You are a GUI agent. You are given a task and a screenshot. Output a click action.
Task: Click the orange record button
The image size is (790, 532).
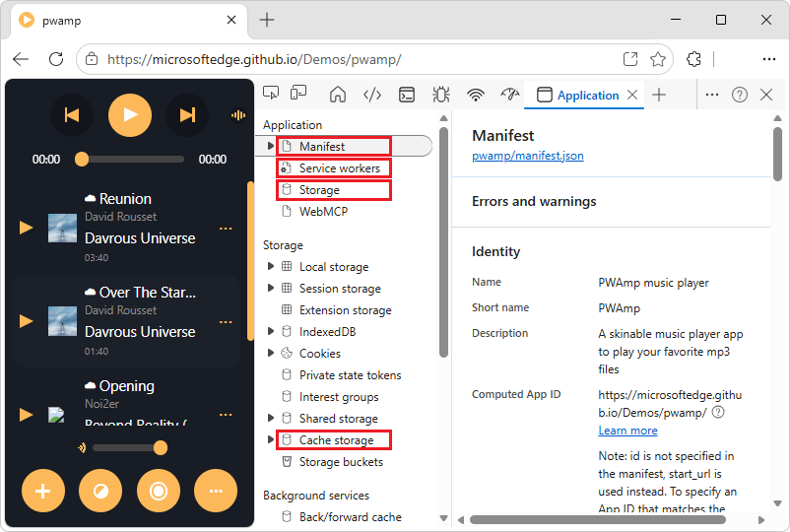[x=159, y=491]
